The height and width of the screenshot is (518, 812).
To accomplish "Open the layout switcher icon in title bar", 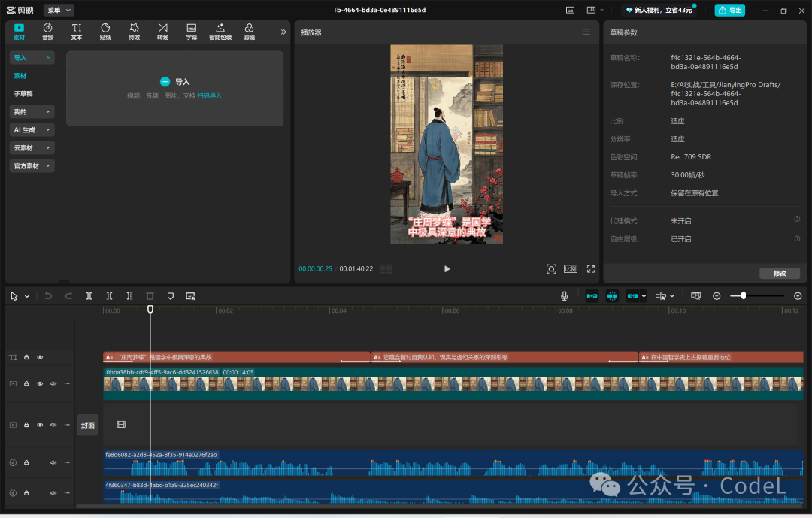I will (592, 10).
